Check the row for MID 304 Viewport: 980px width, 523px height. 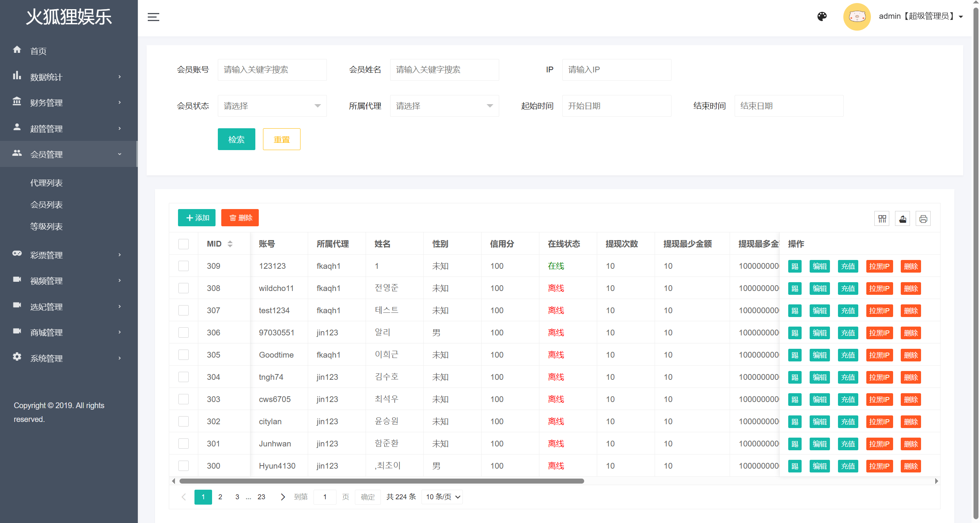[184, 377]
